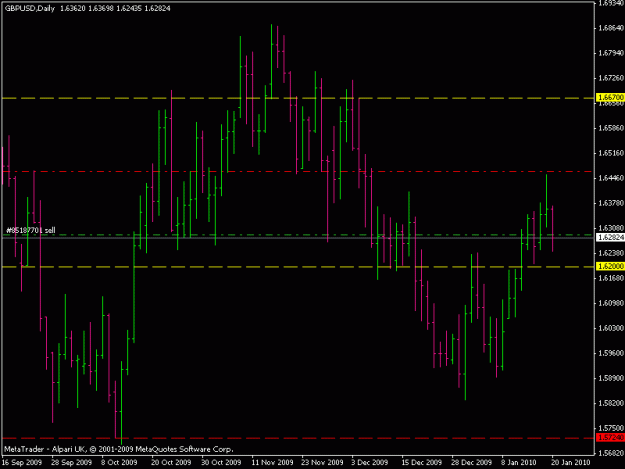625x469 pixels.
Task: Select the green dash-dot sell order line
Action: pos(298,235)
